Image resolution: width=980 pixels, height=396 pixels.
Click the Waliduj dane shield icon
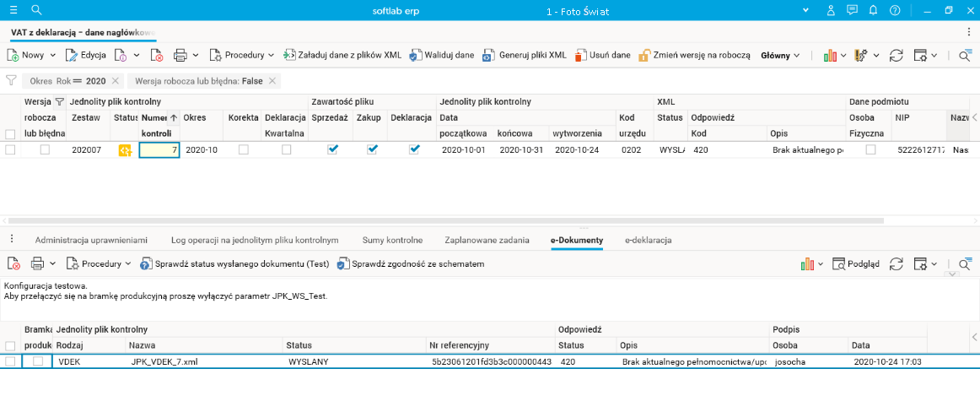point(415,55)
